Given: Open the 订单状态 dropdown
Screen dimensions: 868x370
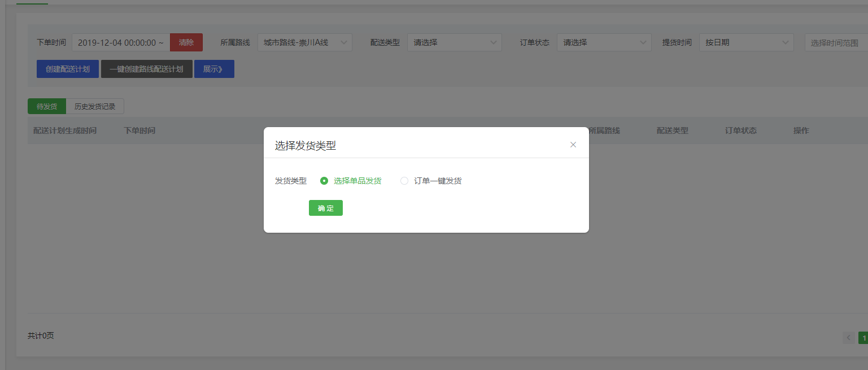Looking at the screenshot, I should tap(604, 42).
